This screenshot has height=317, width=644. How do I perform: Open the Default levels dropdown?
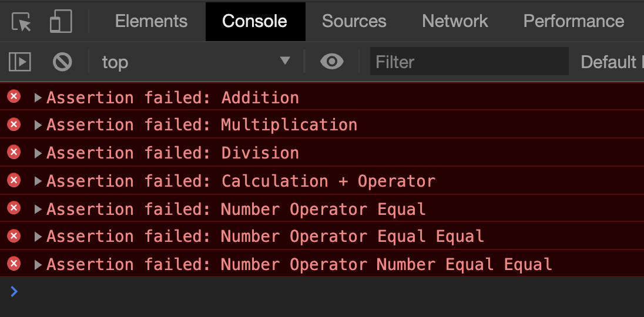609,62
